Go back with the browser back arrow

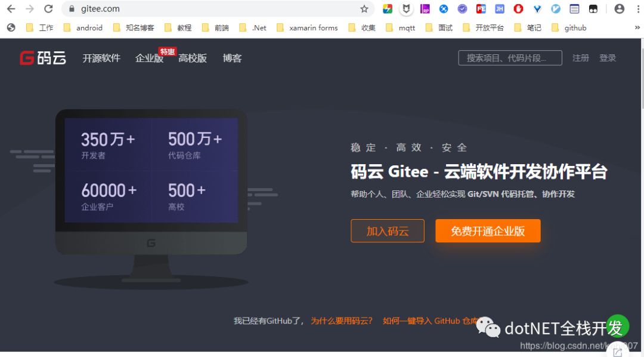11,8
